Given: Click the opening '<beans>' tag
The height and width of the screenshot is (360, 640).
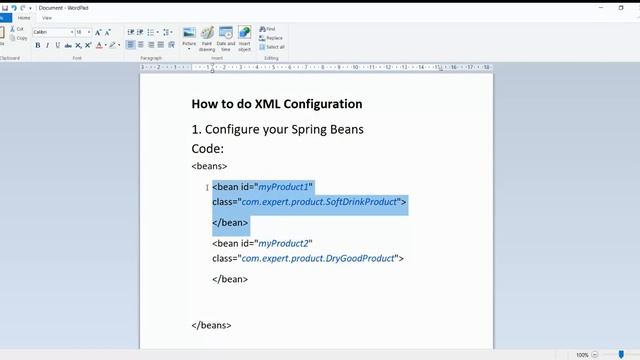Looking at the screenshot, I should [x=209, y=166].
